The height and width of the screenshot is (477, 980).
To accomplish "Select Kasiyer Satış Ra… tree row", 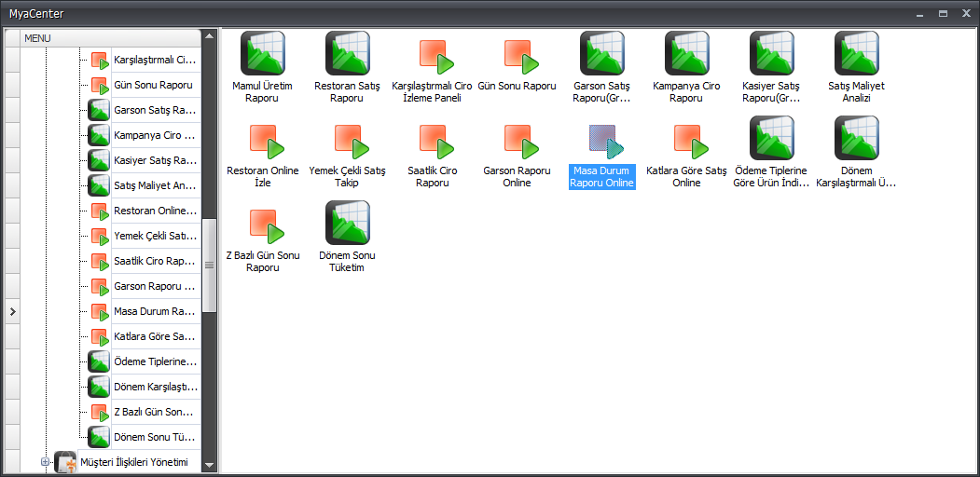I will [156, 160].
